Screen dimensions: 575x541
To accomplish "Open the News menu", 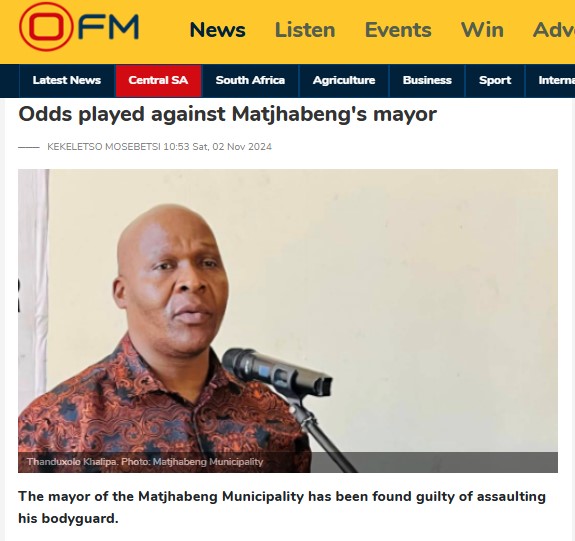I will pos(217,30).
